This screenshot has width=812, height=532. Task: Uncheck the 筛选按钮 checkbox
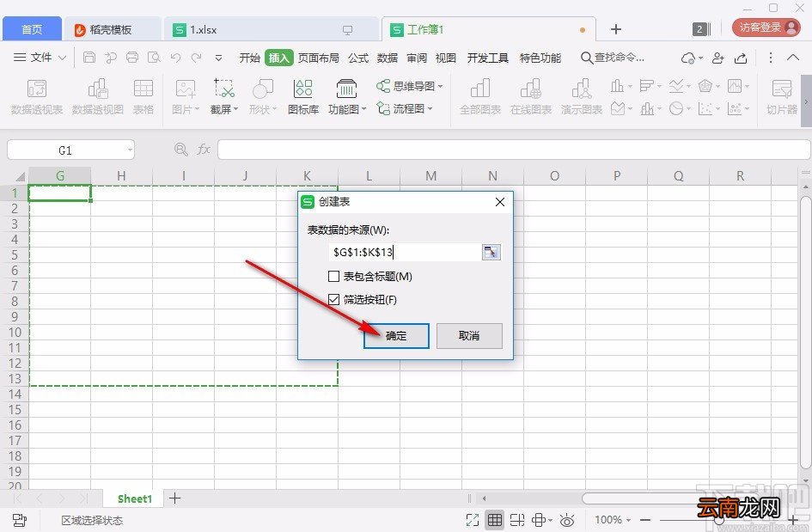[334, 299]
